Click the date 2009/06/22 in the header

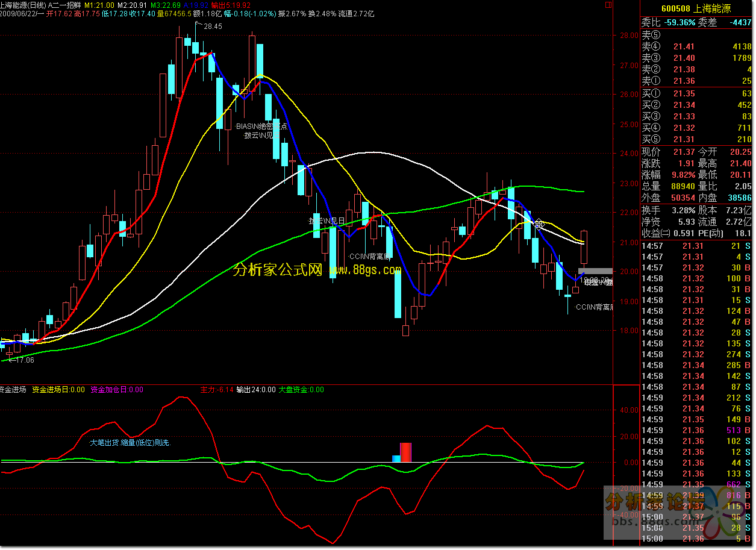pyautogui.click(x=18, y=13)
